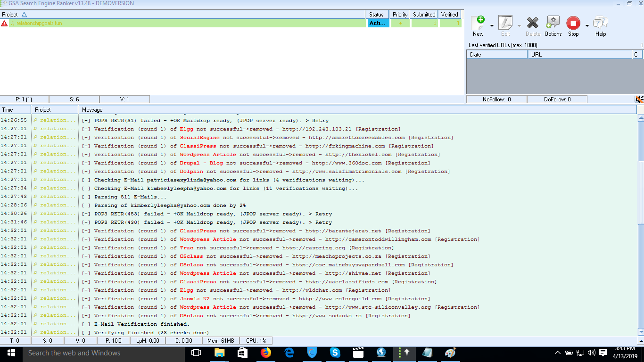Click the 'Search the web and Windows' box

click(x=103, y=353)
